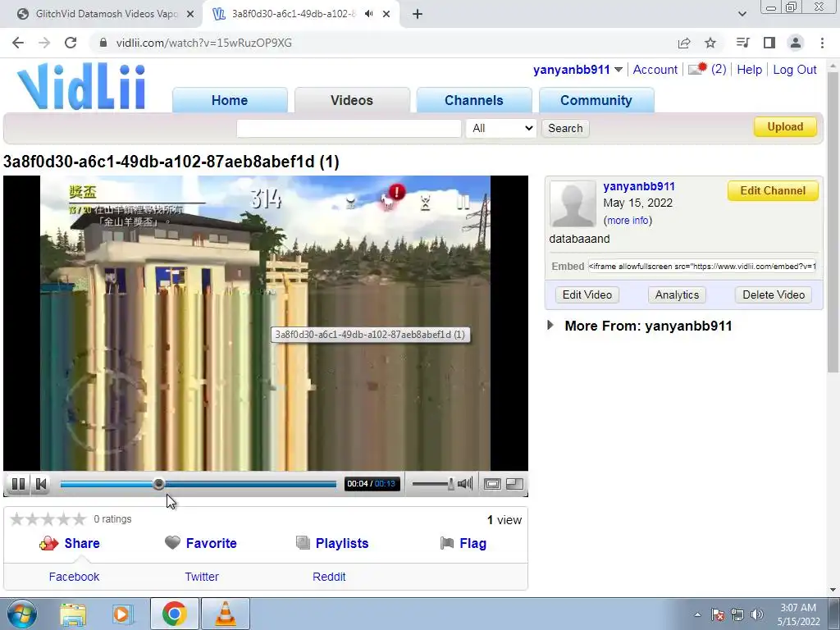Screen dimensions: 840x630
Task: Click the video seek bar handle
Action: [158, 484]
